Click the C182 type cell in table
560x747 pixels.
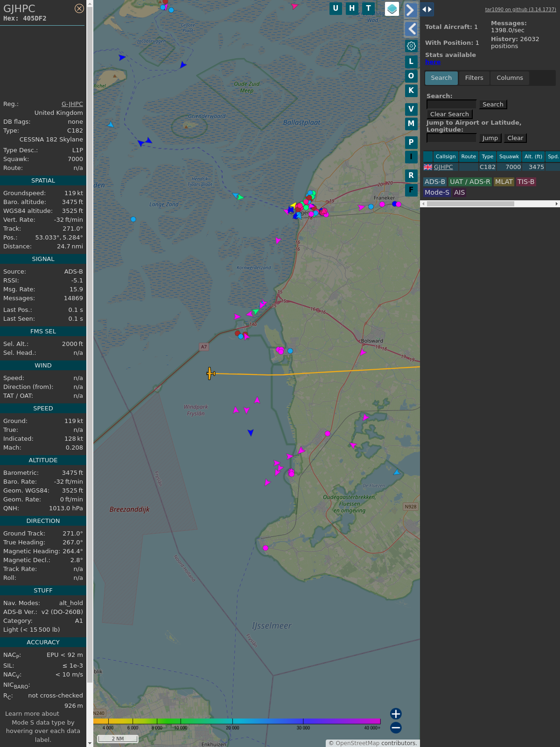[488, 167]
